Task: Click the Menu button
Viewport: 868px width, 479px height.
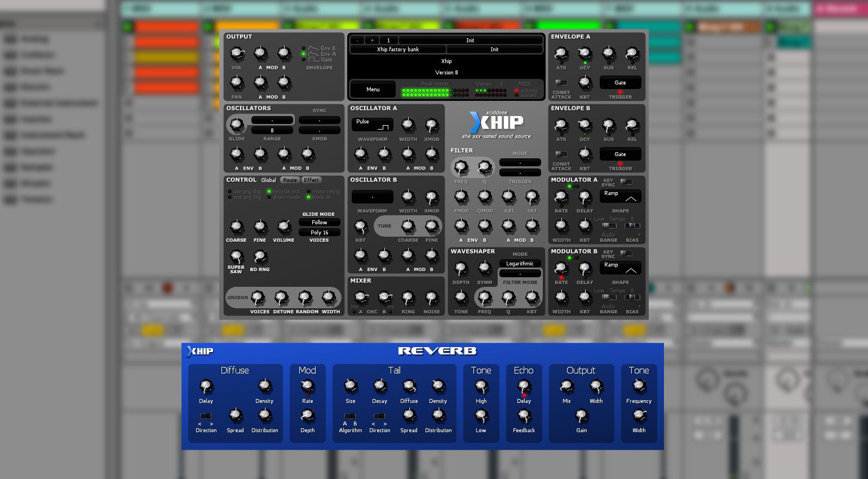Action: pyautogui.click(x=373, y=90)
